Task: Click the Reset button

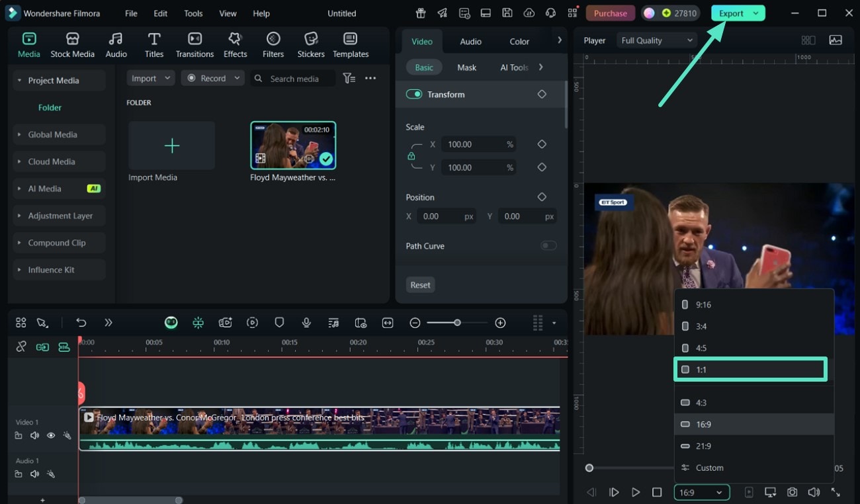Action: tap(420, 285)
